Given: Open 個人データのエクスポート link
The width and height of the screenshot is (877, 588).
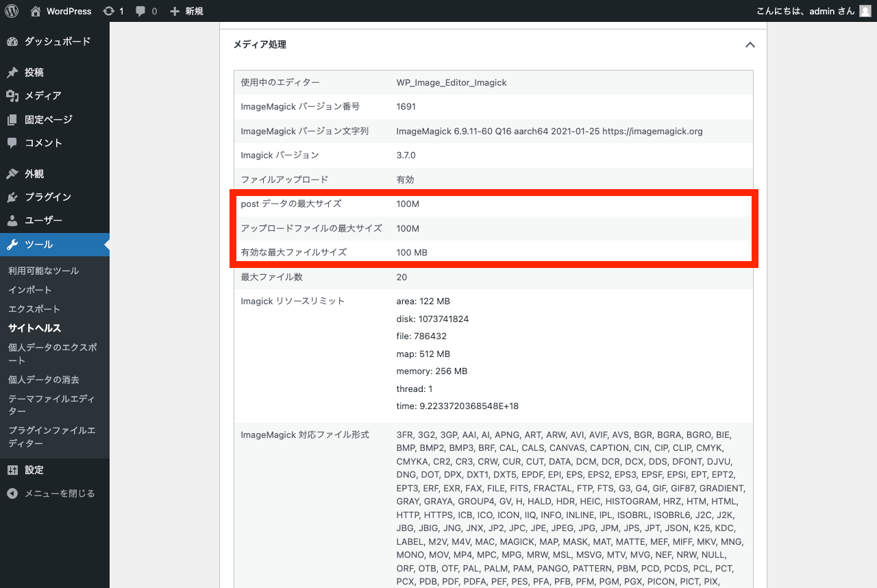Looking at the screenshot, I should [x=52, y=354].
